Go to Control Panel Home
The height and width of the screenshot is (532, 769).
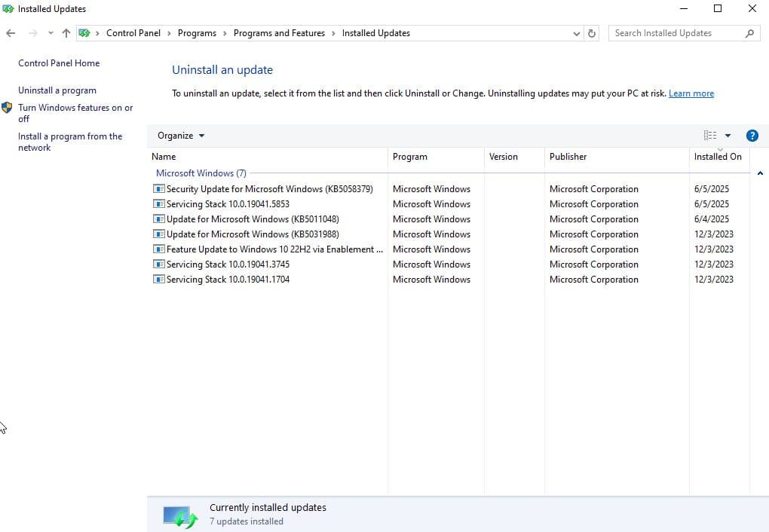pyautogui.click(x=59, y=63)
